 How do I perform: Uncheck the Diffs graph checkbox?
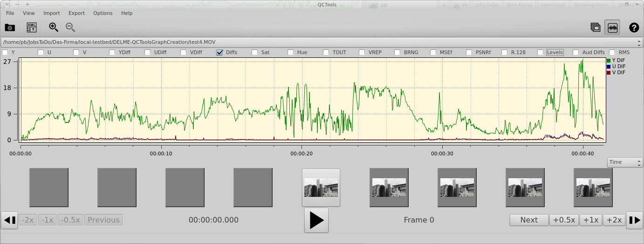click(219, 52)
